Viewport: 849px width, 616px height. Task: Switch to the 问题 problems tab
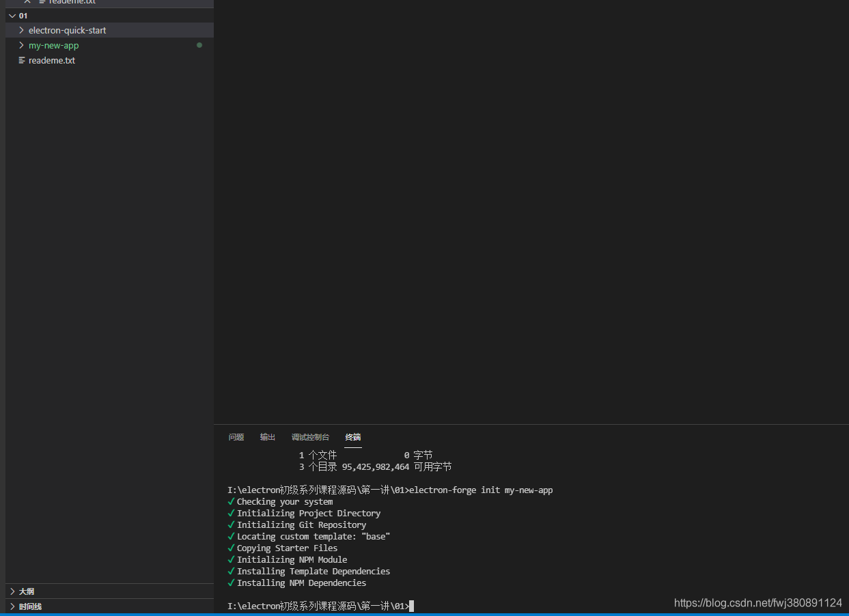click(236, 437)
